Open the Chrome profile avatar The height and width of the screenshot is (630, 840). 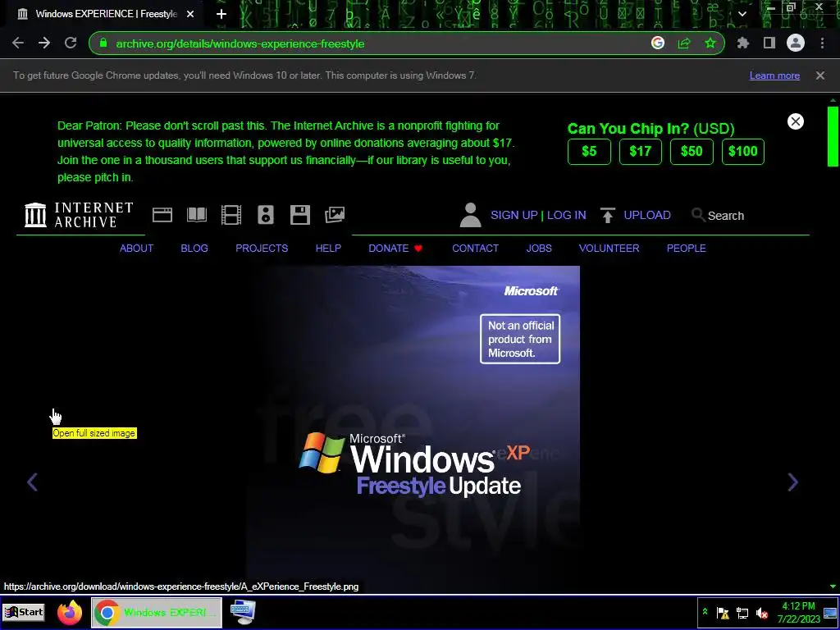[x=796, y=43]
